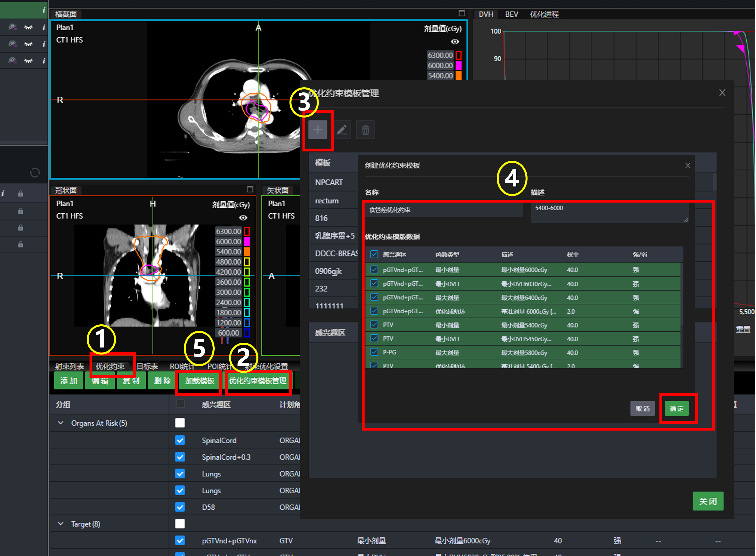Image resolution: width=756 pixels, height=556 pixels.
Task: Uncheck the 最小剂量6000cGy constraint row
Action: click(x=374, y=270)
